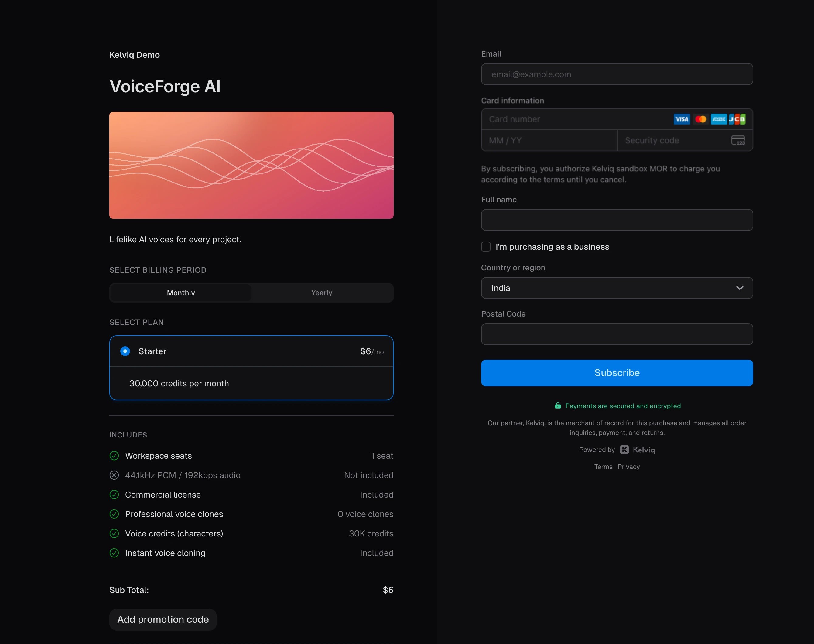Click the "Not included" value text

click(x=368, y=475)
